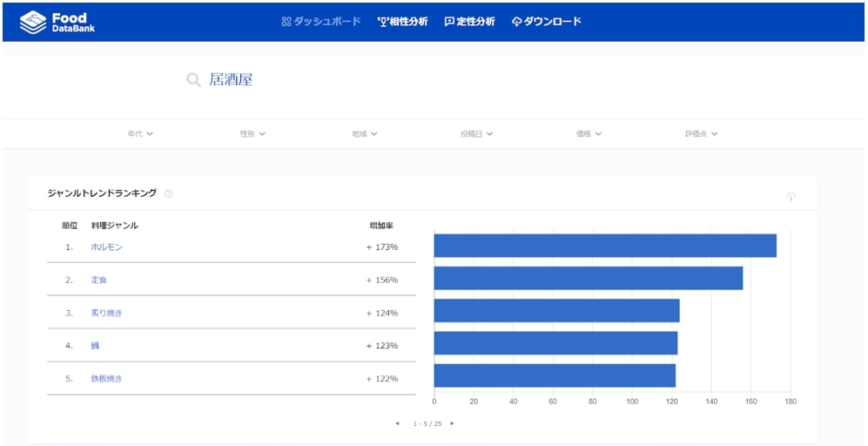Open the 投稿日 filter dropdown
The height and width of the screenshot is (446, 868).
point(476,134)
